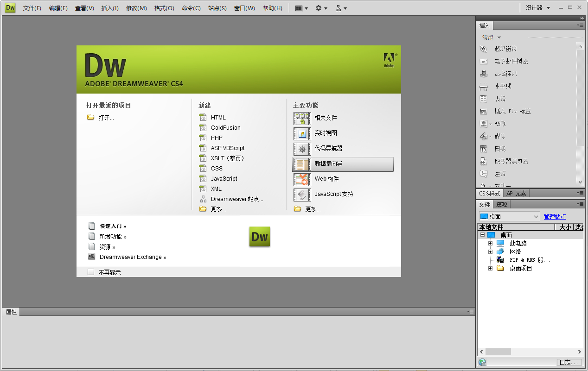Switch to the AP 元素 tab
This screenshot has width=588, height=371.
pos(516,194)
